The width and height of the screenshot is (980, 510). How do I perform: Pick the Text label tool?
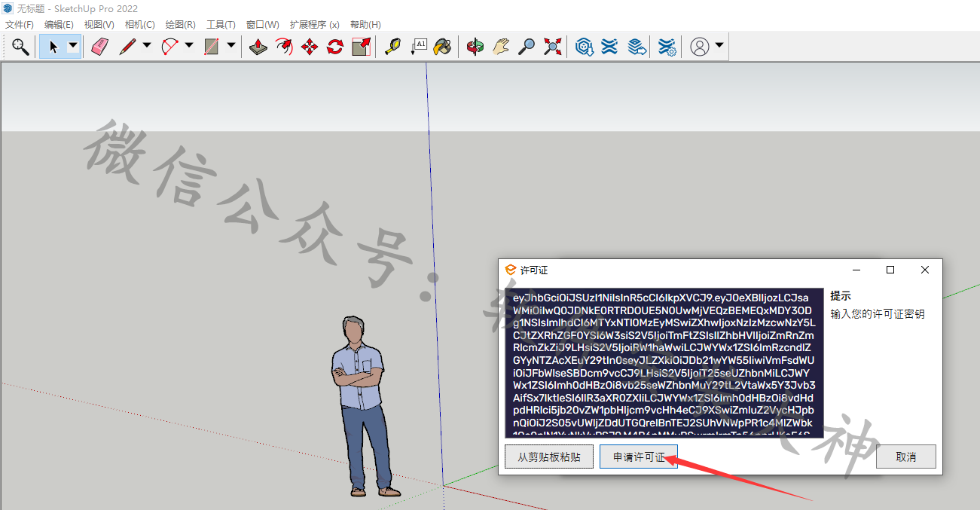click(x=419, y=47)
